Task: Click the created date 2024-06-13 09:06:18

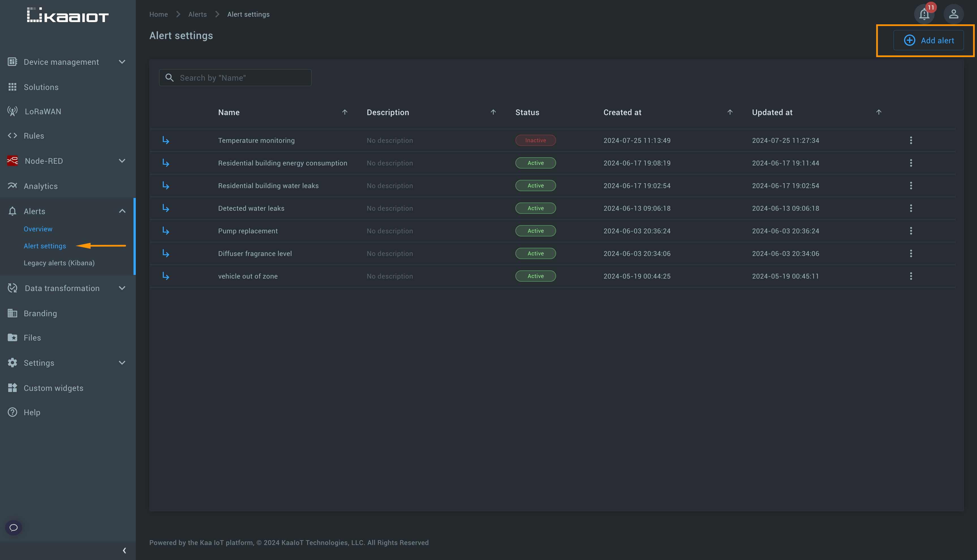Action: [x=637, y=208]
